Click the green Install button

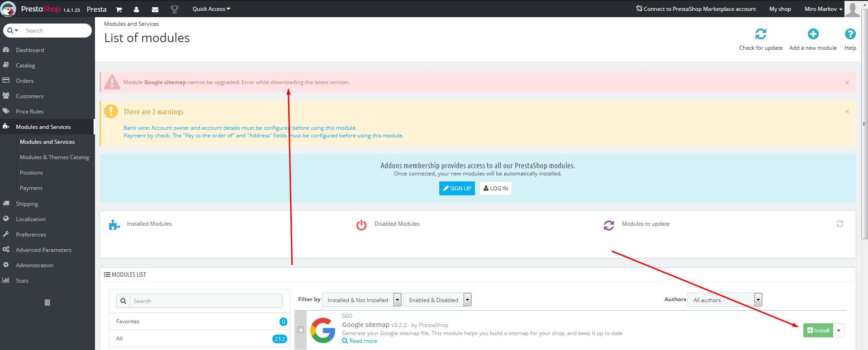[818, 331]
